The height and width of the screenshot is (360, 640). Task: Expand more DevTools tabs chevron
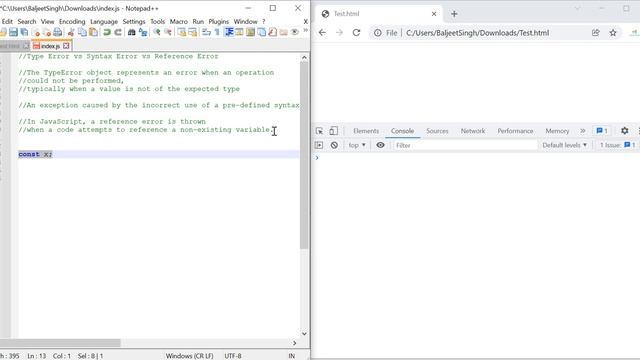tap(582, 131)
